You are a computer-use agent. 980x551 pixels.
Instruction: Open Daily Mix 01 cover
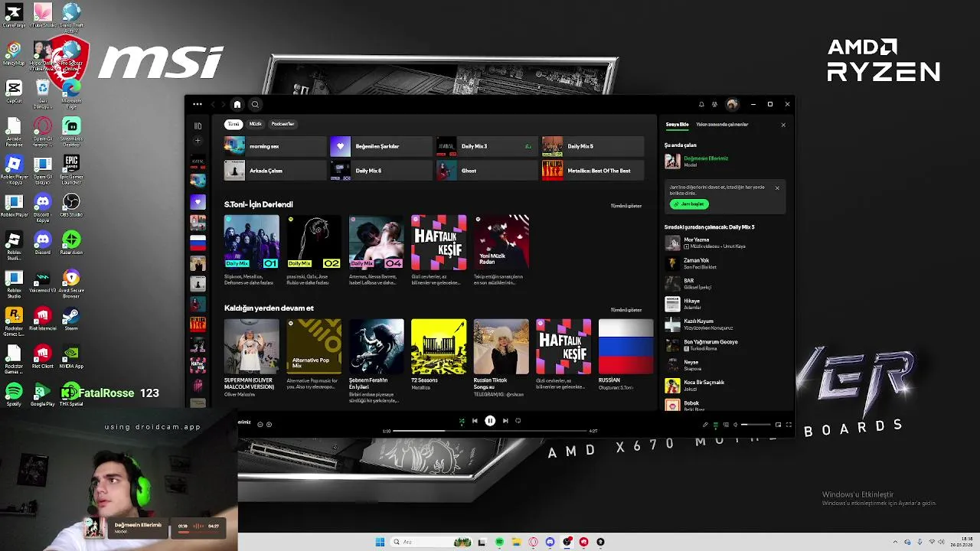pos(252,242)
